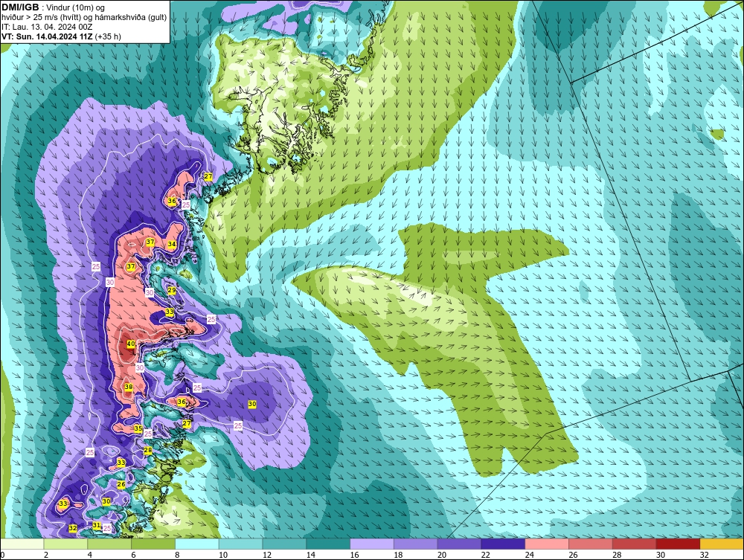
Task: Click the '8' tick label on the legend scale
Action: click(x=177, y=555)
